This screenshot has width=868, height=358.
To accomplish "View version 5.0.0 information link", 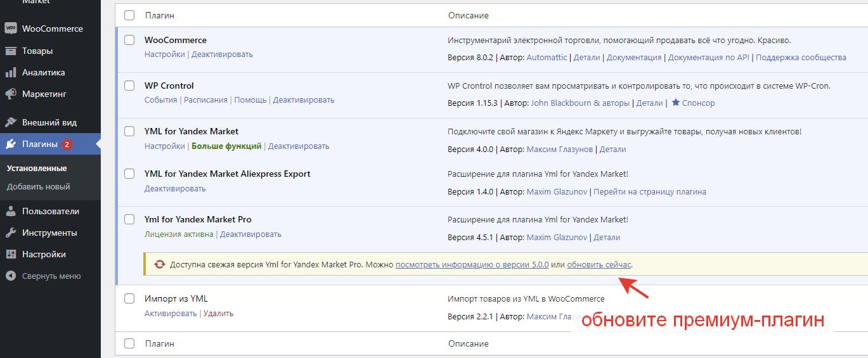I will pyautogui.click(x=472, y=265).
